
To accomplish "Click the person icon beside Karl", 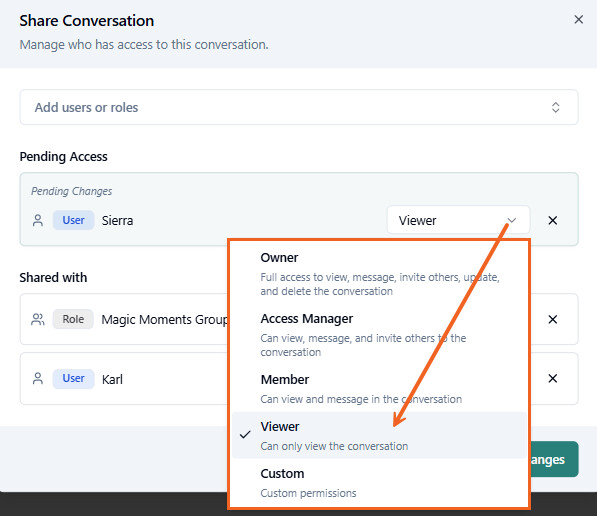I will [x=38, y=379].
